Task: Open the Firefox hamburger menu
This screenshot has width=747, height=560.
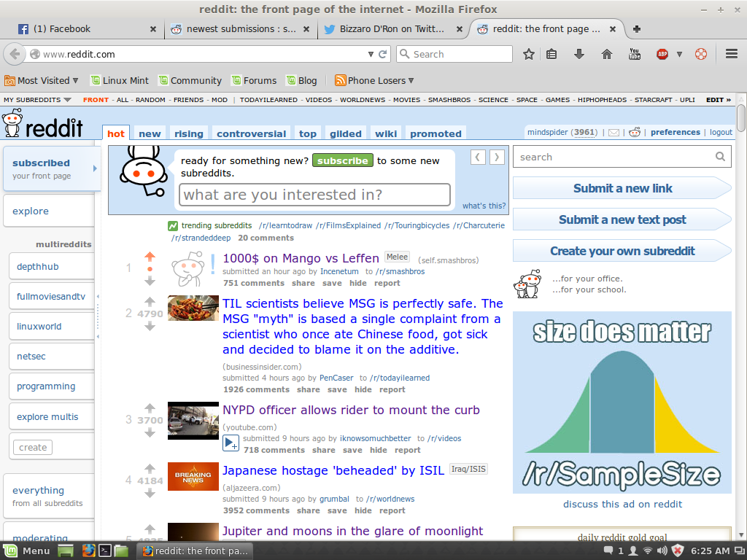Action: coord(732,54)
